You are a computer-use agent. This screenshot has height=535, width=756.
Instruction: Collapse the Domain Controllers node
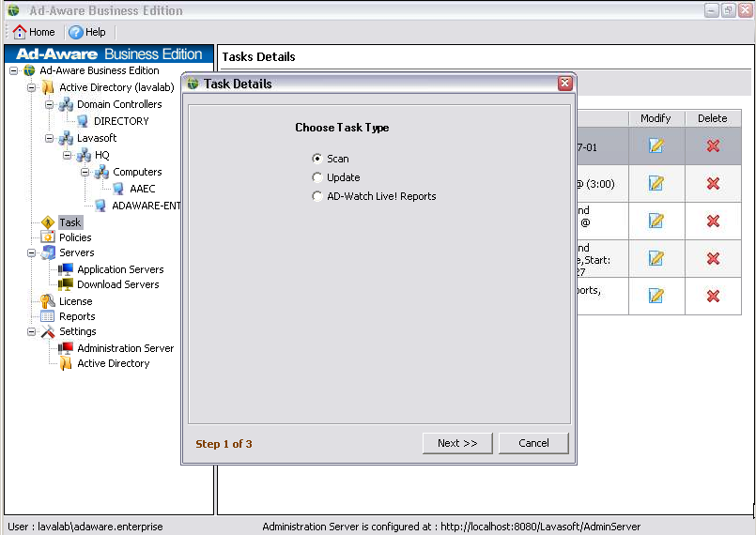coord(50,104)
